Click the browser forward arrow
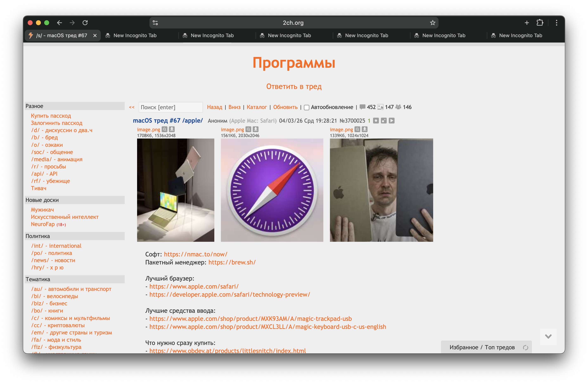 tap(72, 23)
